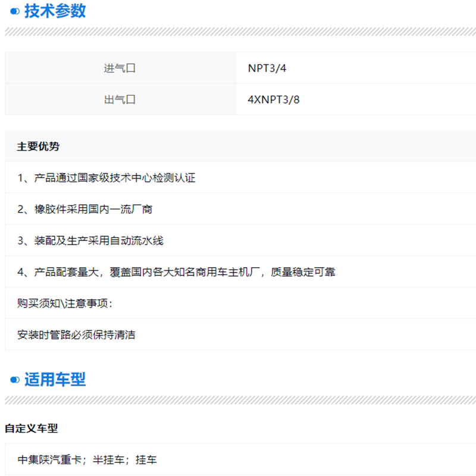Click advantage 3 about 自动流水线
Screen dimensions: 476x476
click(x=90, y=241)
